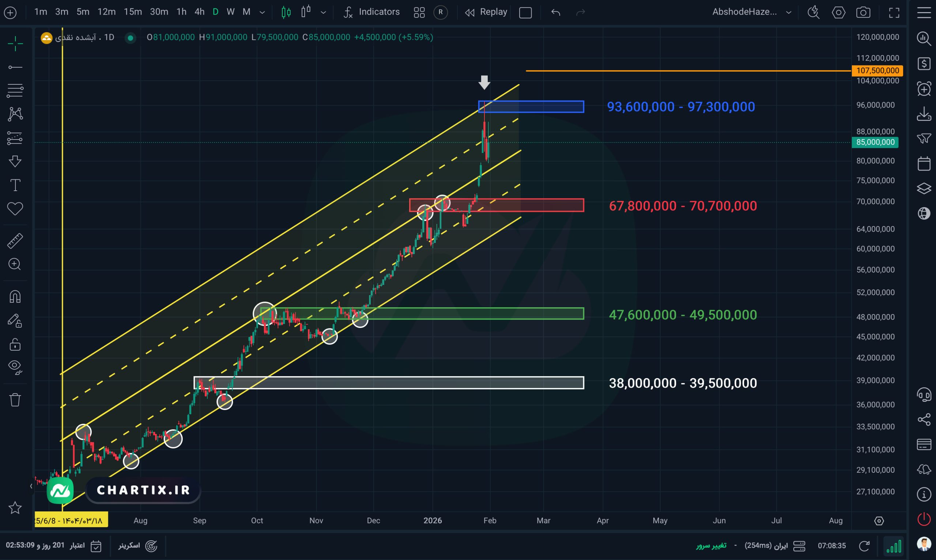
Task: Open the alarm clock alerts panel
Action: 924,89
